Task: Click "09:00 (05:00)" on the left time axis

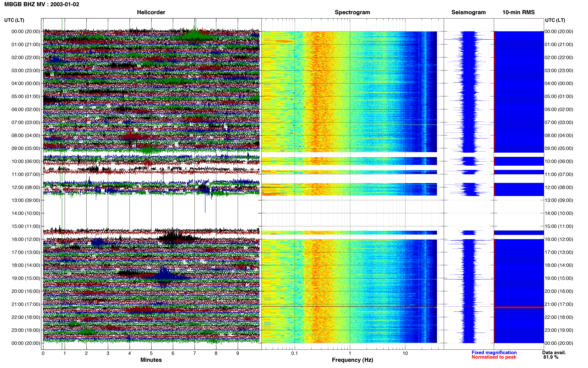Action: pyautogui.click(x=26, y=148)
